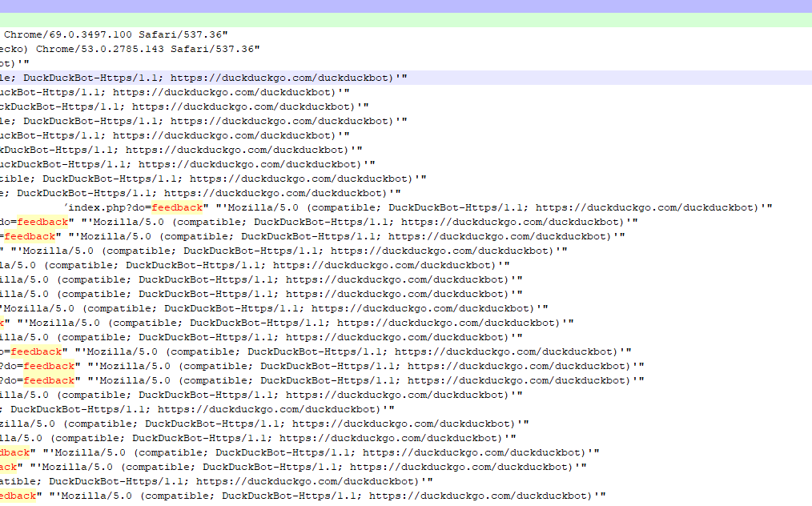Click the selected light-blue DuckDuckBot log row
Viewport: 812px width, 506px height.
406,78
